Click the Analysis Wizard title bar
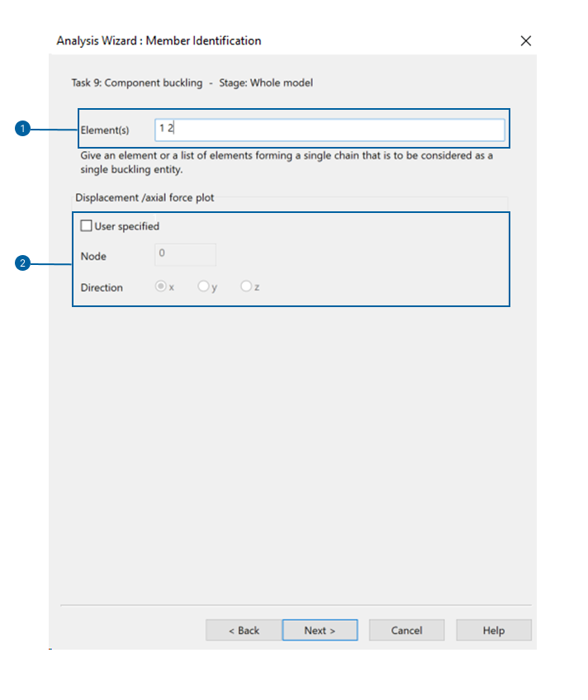 [159, 40]
